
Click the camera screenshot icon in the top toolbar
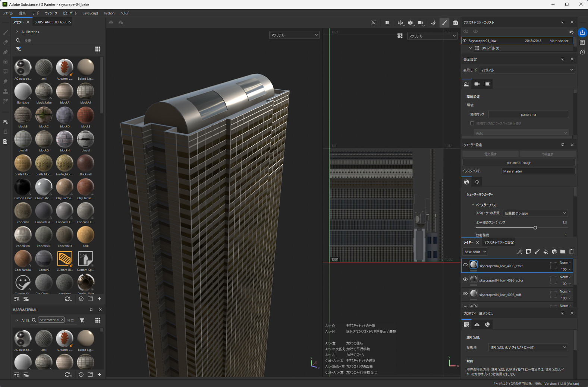pos(455,23)
